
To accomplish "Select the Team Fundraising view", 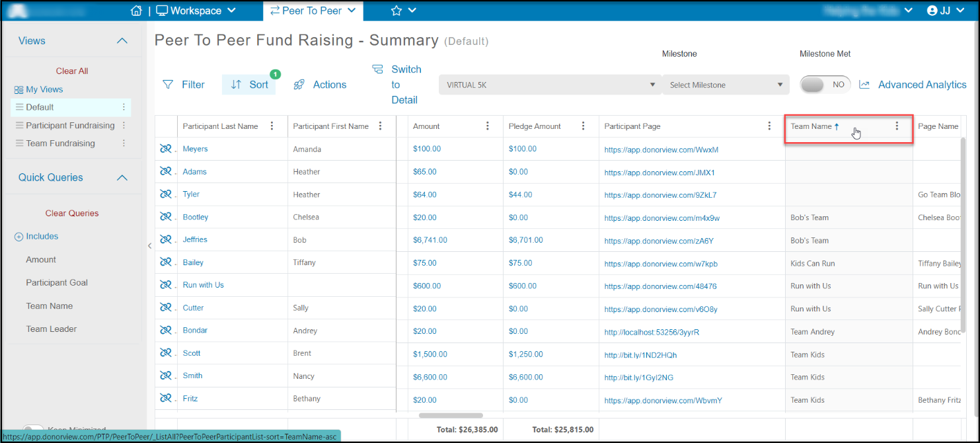I will tap(60, 143).
